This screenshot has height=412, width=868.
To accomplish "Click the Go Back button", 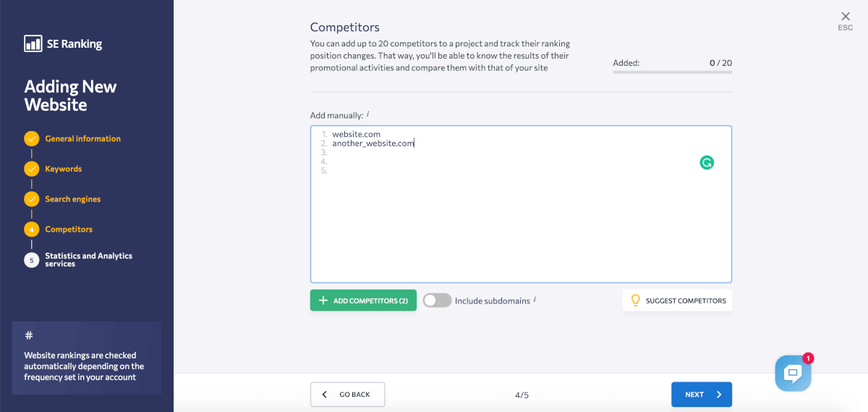I will coord(347,395).
